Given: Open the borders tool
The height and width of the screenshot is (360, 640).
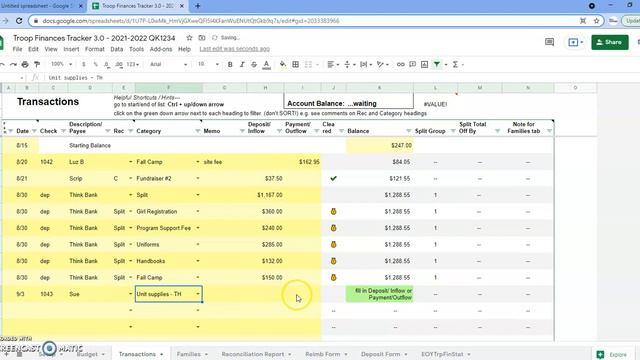Looking at the screenshot, I should pos(296,64).
